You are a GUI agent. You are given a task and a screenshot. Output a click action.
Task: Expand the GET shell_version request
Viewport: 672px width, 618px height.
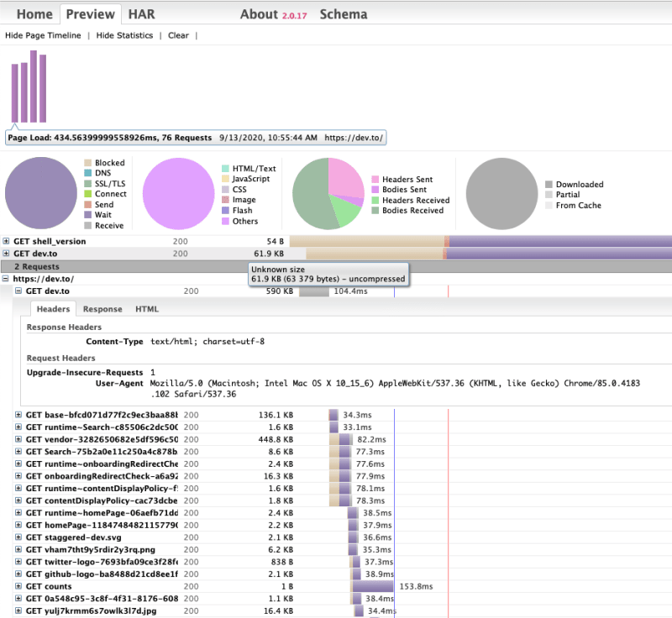pyautogui.click(x=6, y=241)
